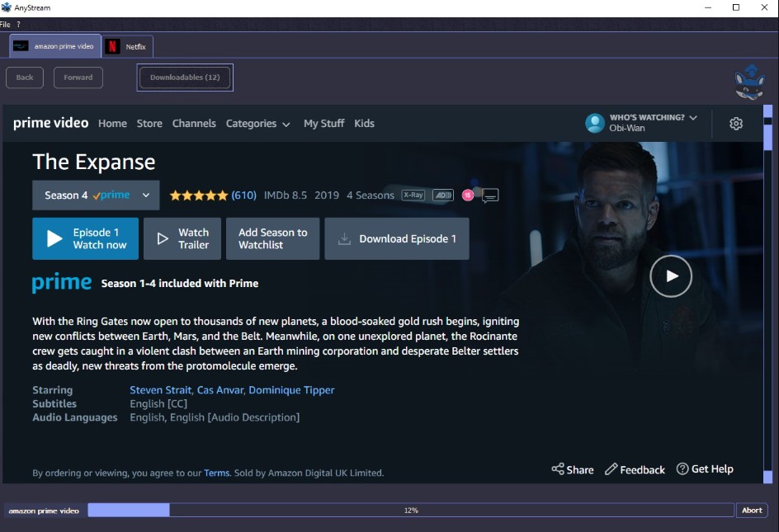Click the AnyStream fox mascot icon
Viewport: 779px width, 532px height.
click(x=750, y=82)
